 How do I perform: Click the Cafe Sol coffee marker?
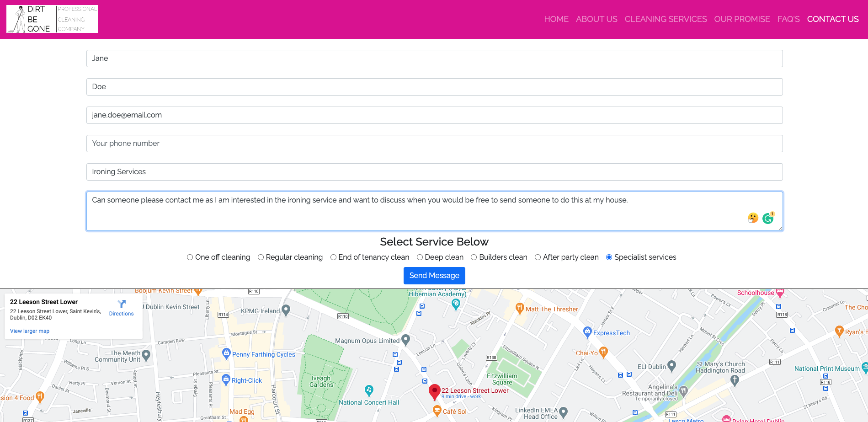(437, 411)
